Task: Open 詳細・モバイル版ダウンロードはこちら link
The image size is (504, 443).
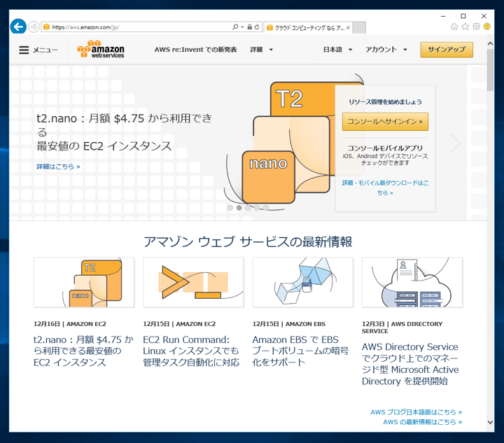Action: pos(385,188)
